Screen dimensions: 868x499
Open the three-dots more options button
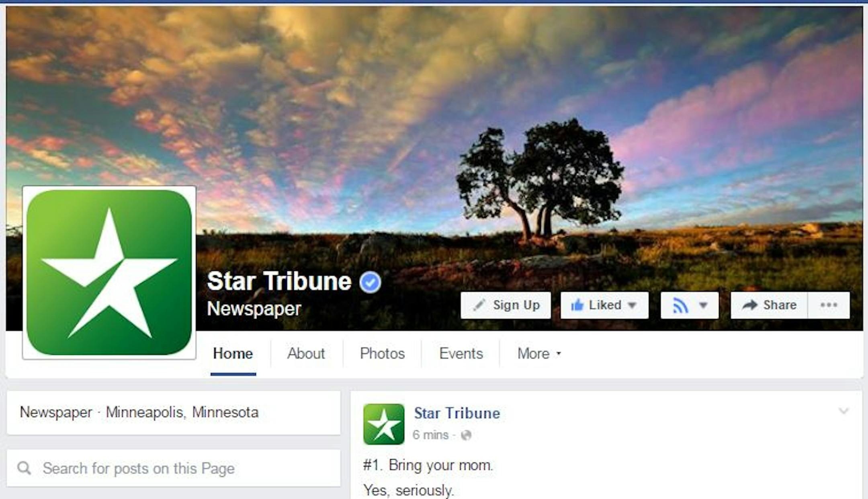pos(829,305)
